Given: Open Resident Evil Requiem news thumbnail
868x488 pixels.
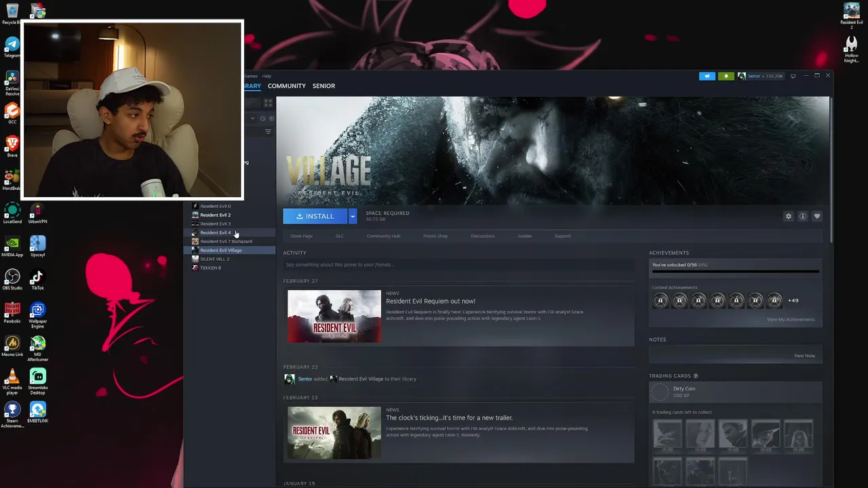Looking at the screenshot, I should click(x=334, y=317).
